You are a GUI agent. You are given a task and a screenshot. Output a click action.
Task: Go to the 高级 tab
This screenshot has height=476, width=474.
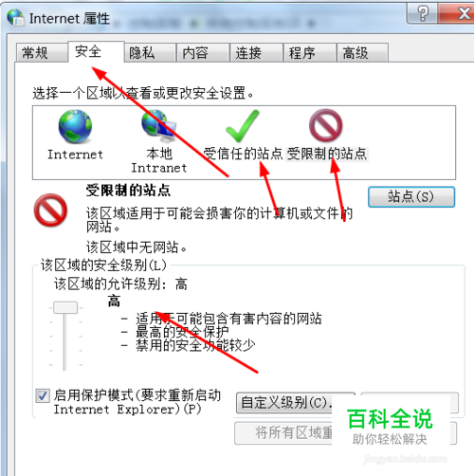point(363,52)
